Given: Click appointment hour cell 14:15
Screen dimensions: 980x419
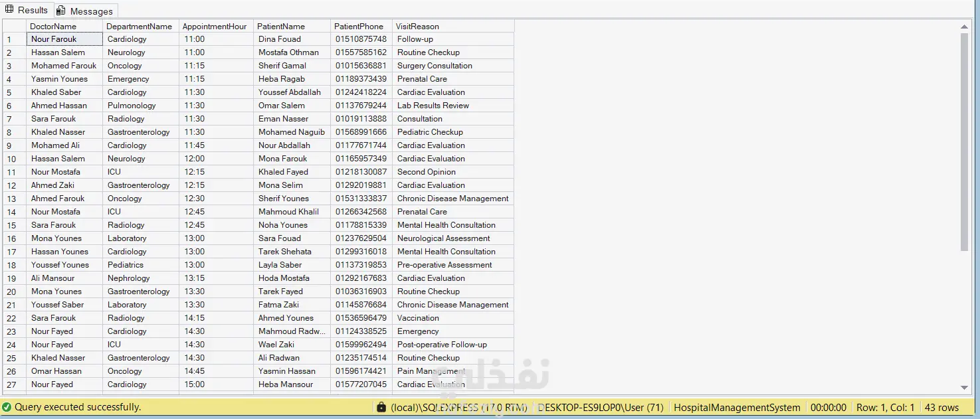Looking at the screenshot, I should click(x=216, y=318).
